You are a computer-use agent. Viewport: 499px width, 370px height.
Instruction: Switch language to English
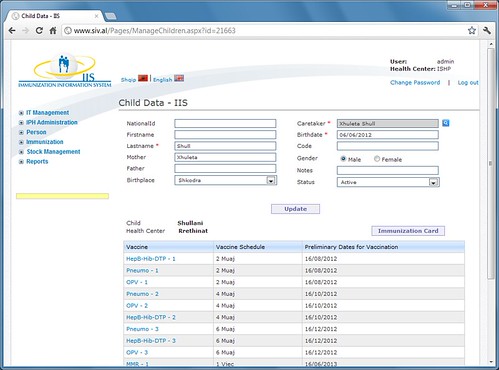coord(162,80)
